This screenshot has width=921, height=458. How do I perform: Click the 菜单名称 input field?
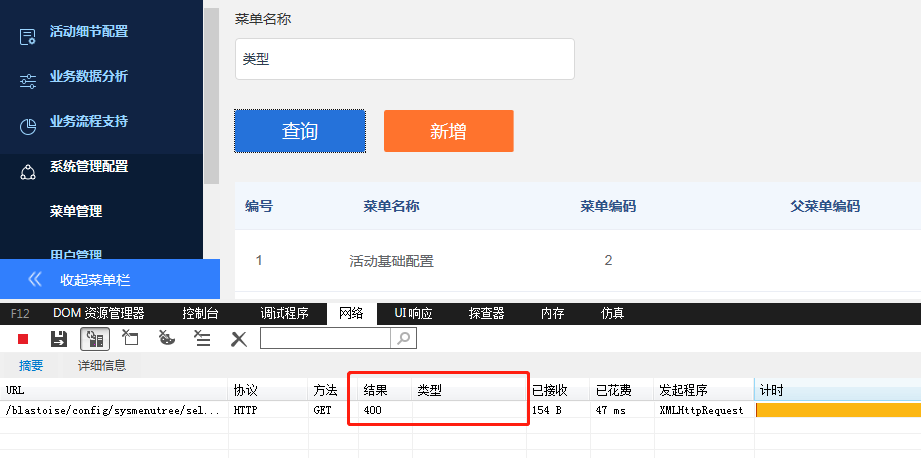(x=404, y=59)
